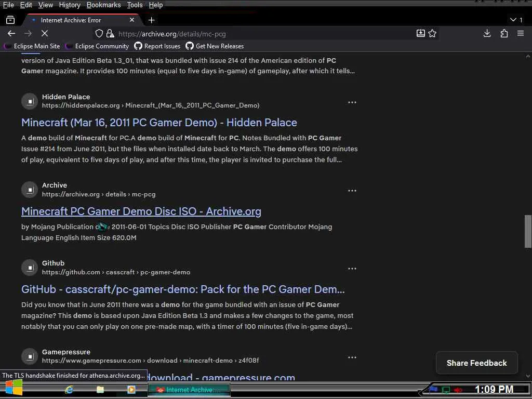Open Minecraft (Mar 16, 2011 PC Gamer Demo) result
532x399 pixels.
pos(159,123)
